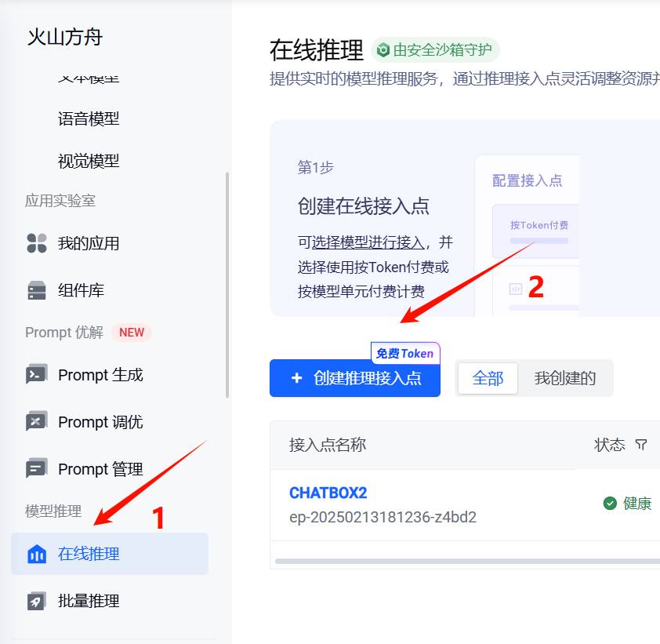The height and width of the screenshot is (644, 660).
Task: Click the 我的应用 four-dot icon
Action: coord(37,243)
